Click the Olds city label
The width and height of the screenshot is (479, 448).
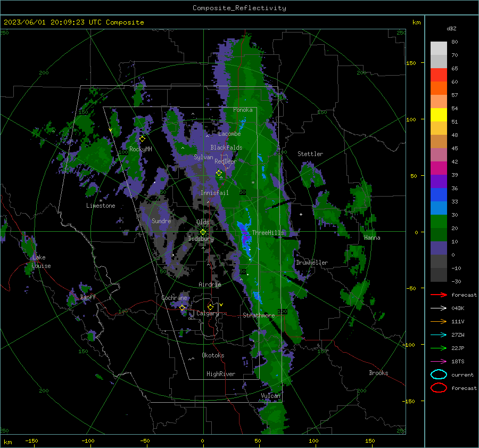click(203, 222)
